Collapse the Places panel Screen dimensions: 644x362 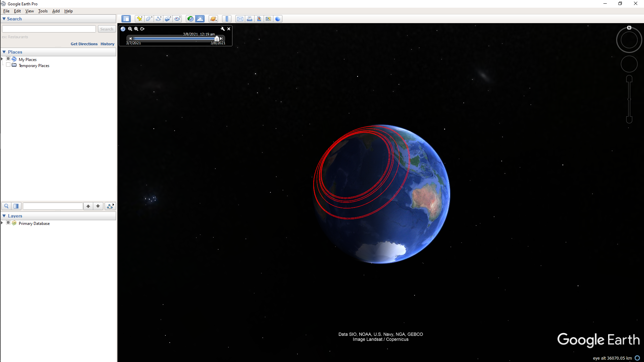(4, 52)
